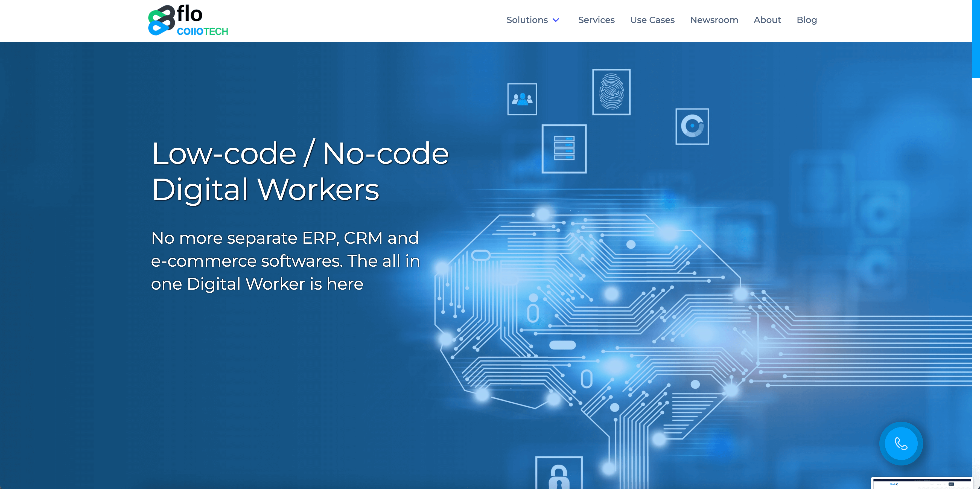The image size is (980, 489).
Task: Click the padlock icon tile
Action: click(x=558, y=473)
